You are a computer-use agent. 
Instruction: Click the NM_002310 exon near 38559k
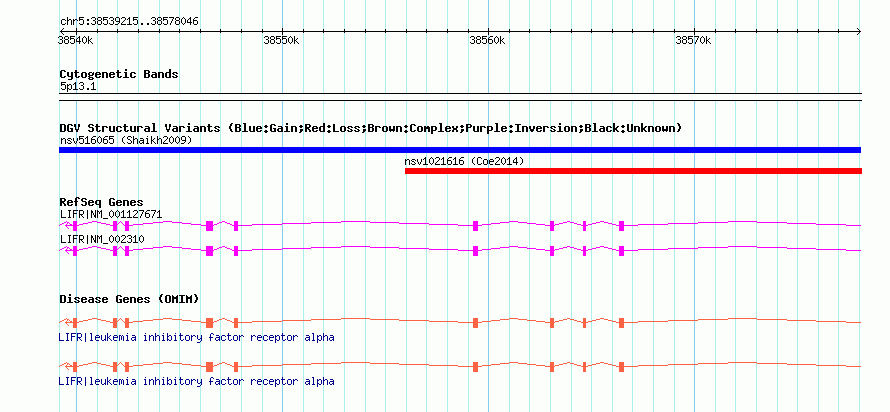[476, 251]
